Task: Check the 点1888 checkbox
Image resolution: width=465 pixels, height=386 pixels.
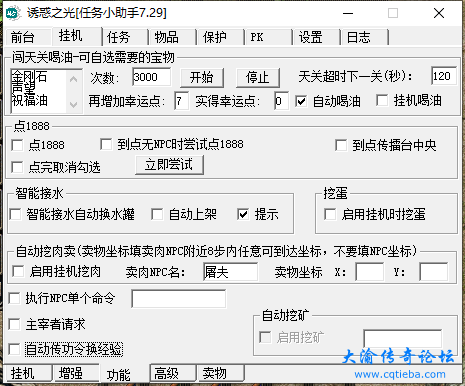Action: tap(17, 145)
